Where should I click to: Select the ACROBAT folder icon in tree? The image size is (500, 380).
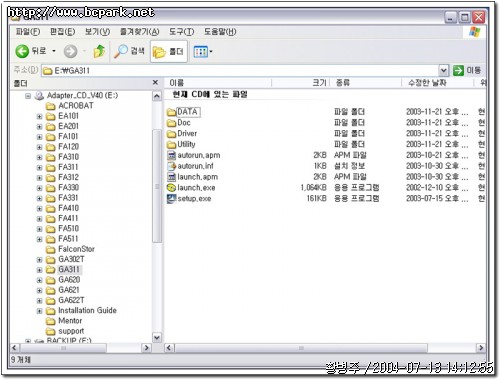coord(50,106)
